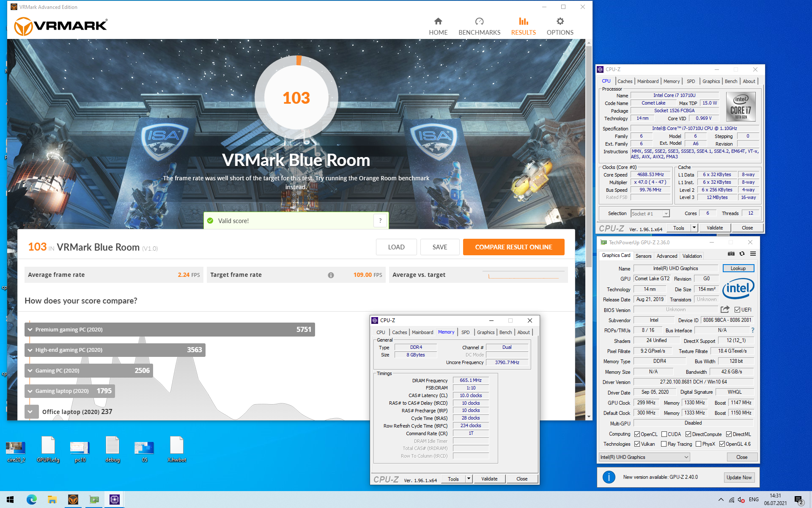Toggle the Vulkan checkbox

click(637, 444)
